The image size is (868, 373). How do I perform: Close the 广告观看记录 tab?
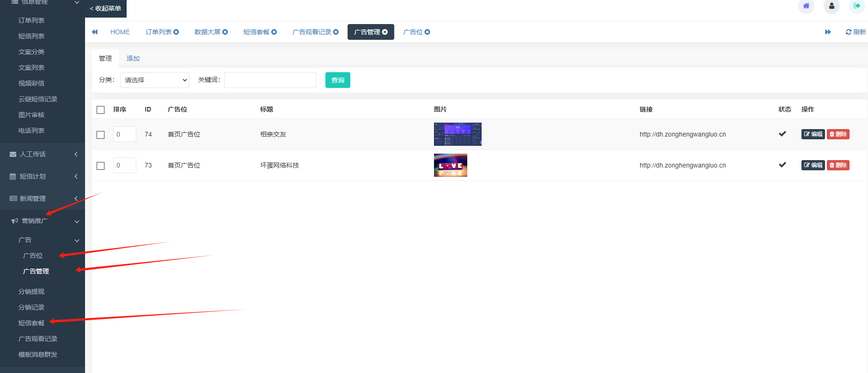(336, 32)
